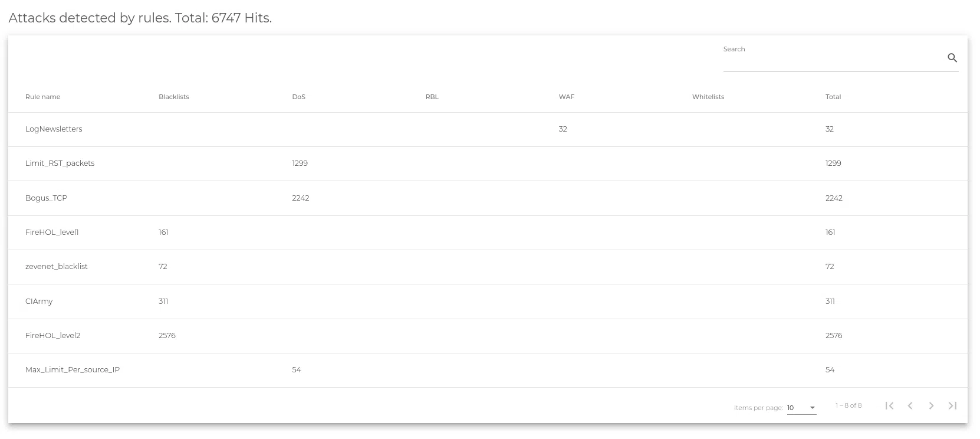Go to the previous page

[x=910, y=406]
